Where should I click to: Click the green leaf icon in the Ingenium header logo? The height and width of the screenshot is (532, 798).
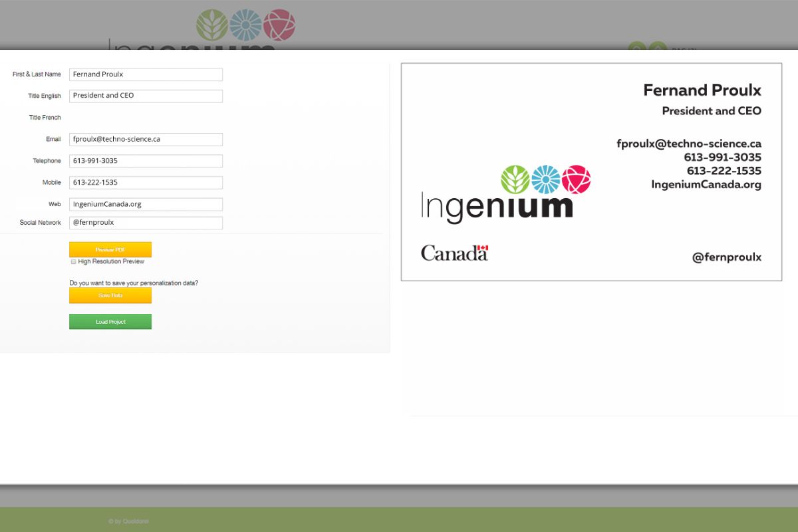(211, 25)
